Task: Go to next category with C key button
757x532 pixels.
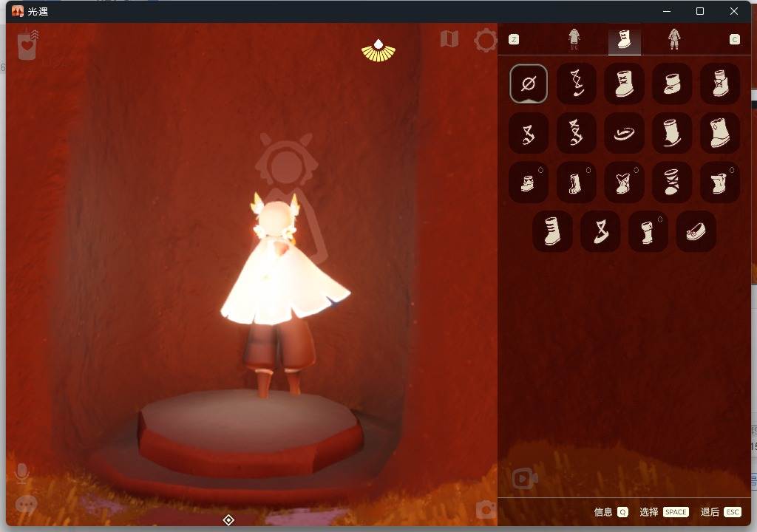Action: [734, 40]
